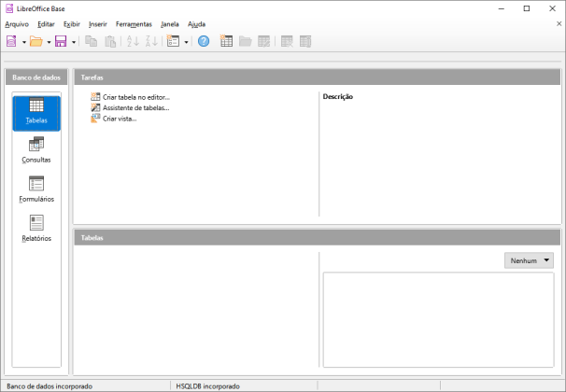Click Criar tabela no editor task

(x=131, y=97)
